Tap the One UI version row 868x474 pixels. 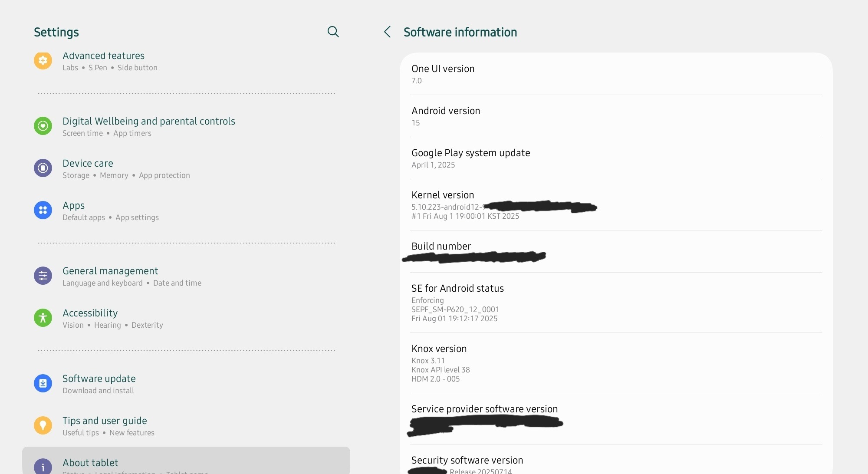pyautogui.click(x=616, y=74)
